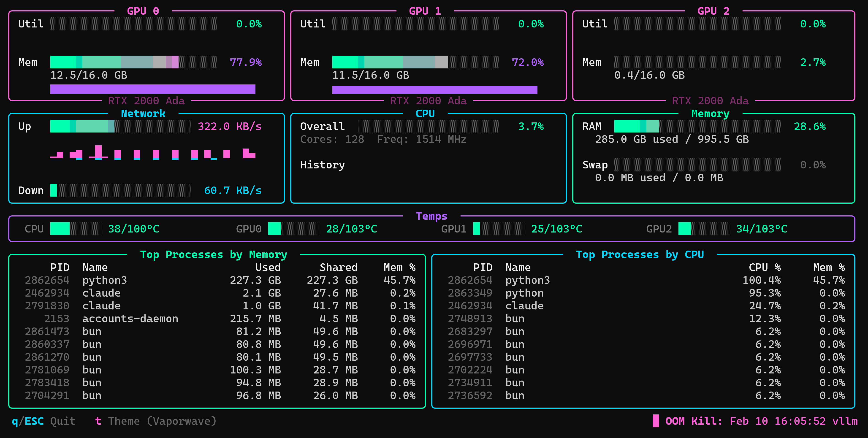Screen dimensions: 868x438
Task: Click the CPU temperature bar
Action: click(x=76, y=229)
